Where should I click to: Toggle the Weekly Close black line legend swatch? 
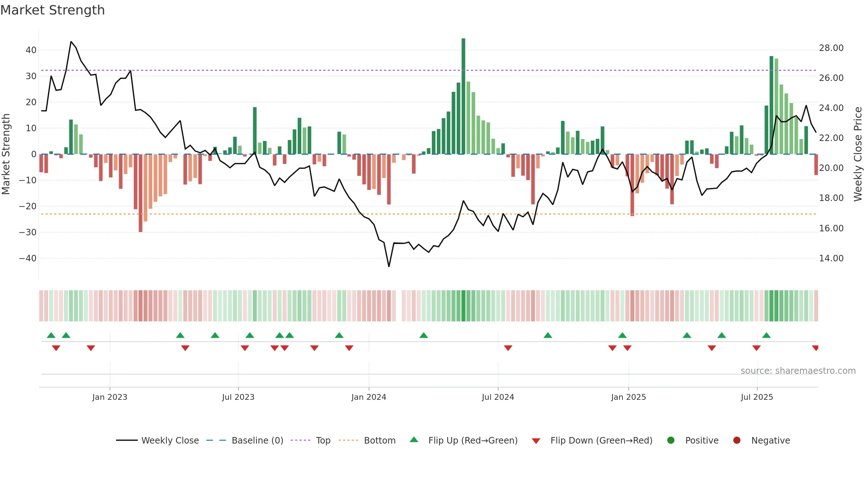[127, 440]
